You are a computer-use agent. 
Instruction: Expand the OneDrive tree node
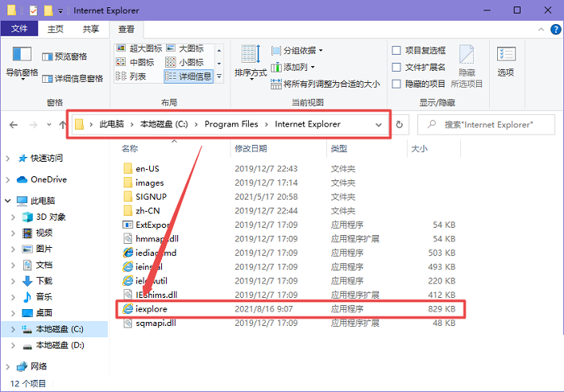(9, 179)
